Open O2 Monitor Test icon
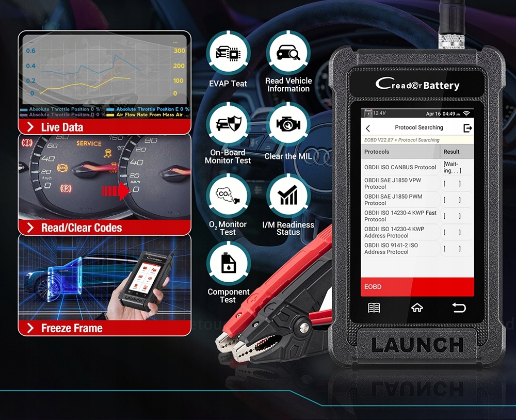 click(228, 196)
